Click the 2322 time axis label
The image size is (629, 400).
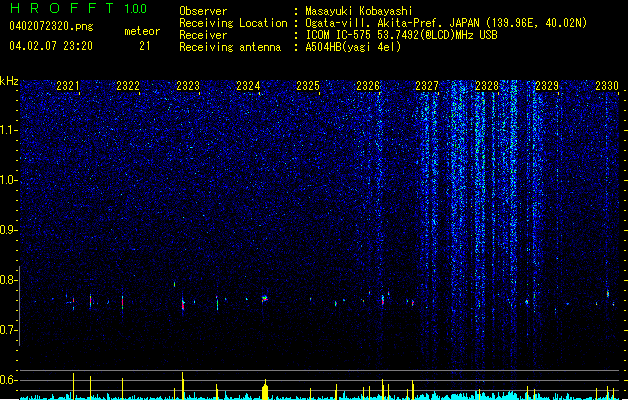pos(128,85)
